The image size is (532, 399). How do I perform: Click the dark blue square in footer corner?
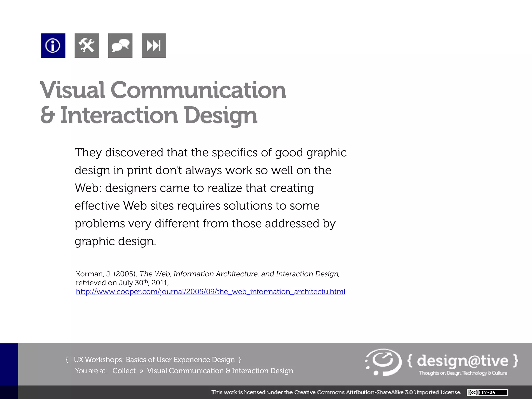[x=9, y=364]
